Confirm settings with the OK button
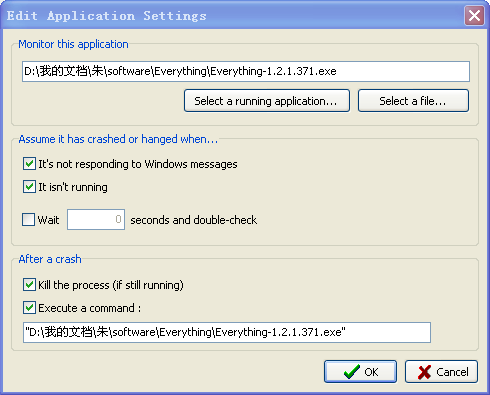This screenshot has width=490, height=395. [x=360, y=372]
